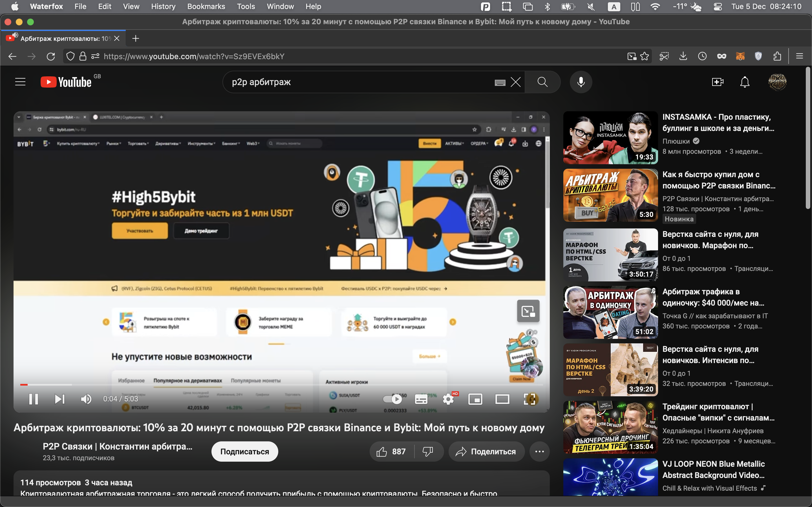Open the INSTASAMKA video thumbnail
The height and width of the screenshot is (507, 812).
(x=610, y=137)
